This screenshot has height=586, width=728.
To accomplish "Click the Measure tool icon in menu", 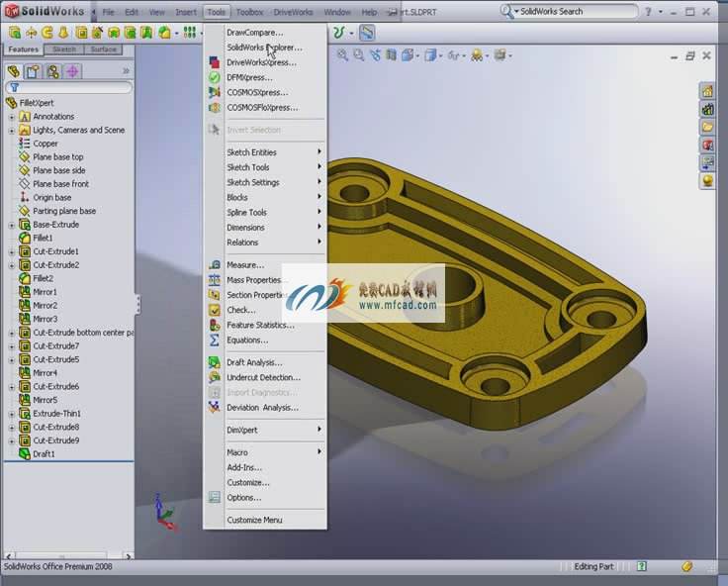I will [214, 265].
